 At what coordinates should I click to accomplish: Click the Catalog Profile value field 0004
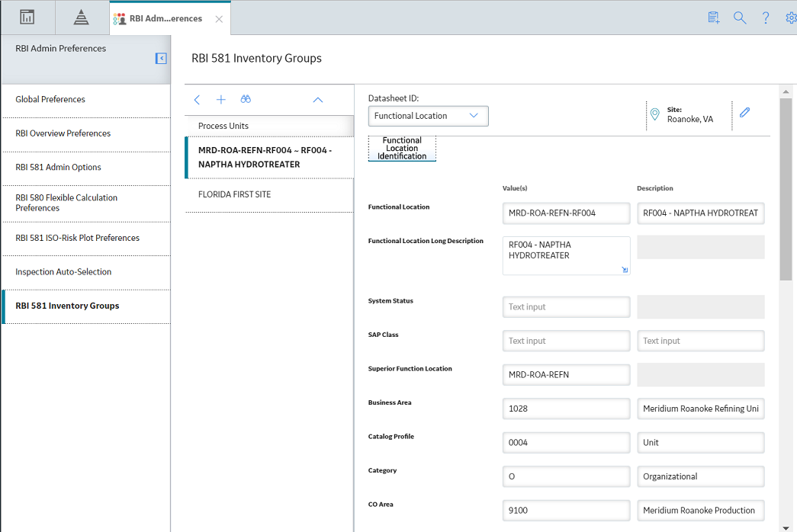pyautogui.click(x=566, y=443)
